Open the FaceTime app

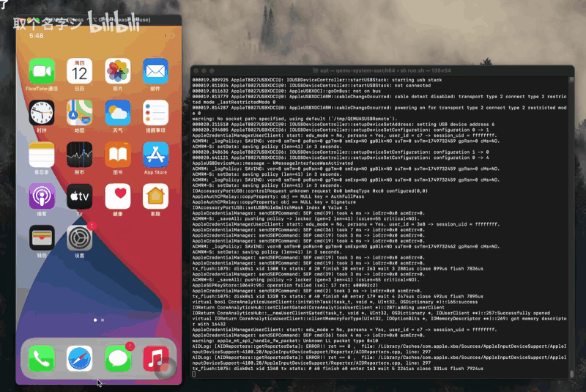[42, 71]
